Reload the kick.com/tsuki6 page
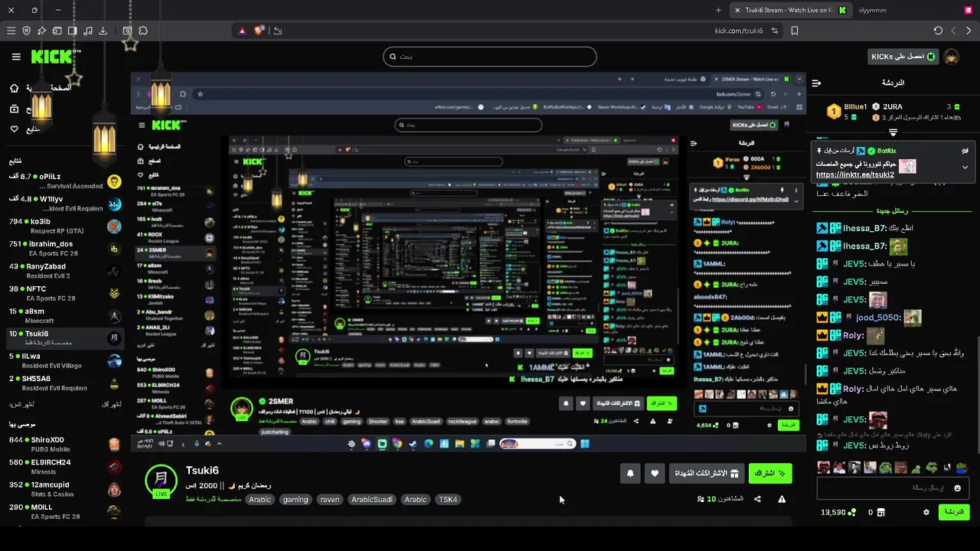 [x=938, y=31]
